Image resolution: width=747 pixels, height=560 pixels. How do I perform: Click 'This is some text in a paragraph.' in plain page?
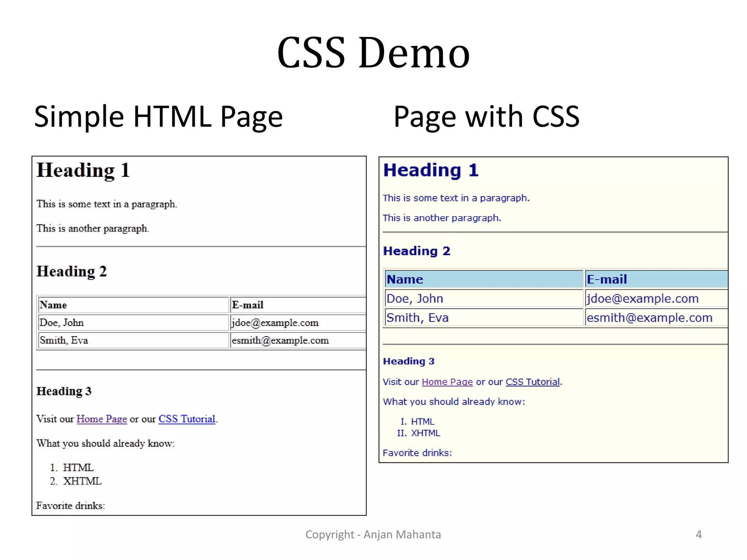click(107, 204)
